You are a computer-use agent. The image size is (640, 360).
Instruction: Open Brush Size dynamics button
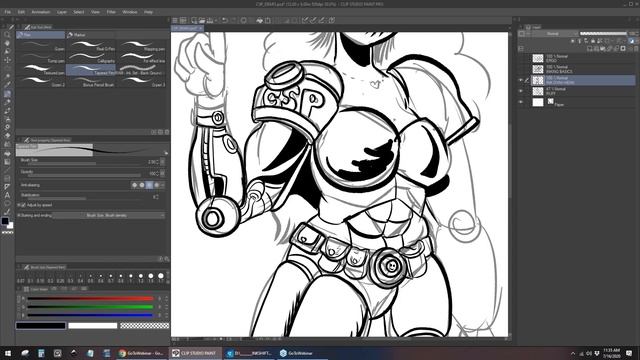(x=162, y=162)
